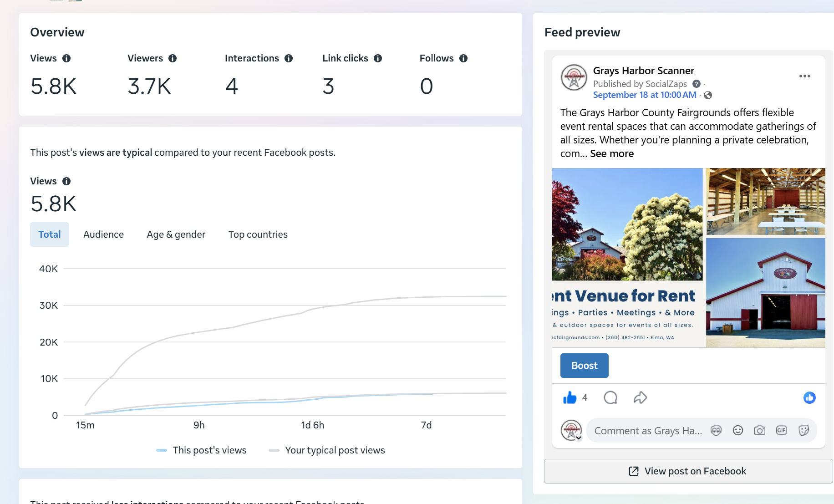Click the comment bubble icon

(610, 398)
